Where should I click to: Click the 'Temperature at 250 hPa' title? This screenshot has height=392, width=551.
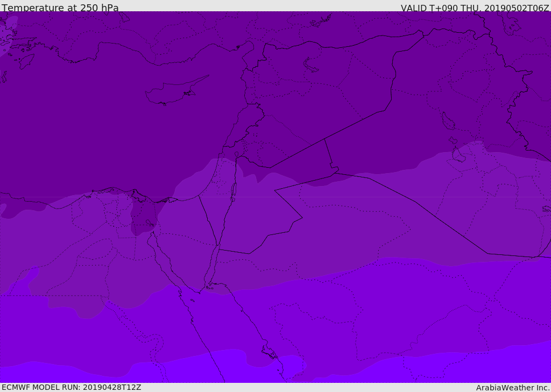(x=60, y=8)
